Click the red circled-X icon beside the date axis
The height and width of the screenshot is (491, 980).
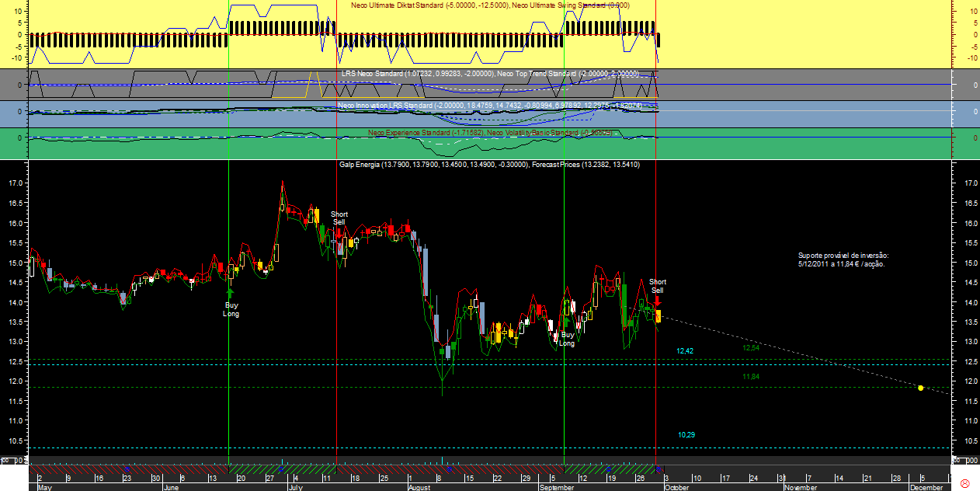point(965,482)
